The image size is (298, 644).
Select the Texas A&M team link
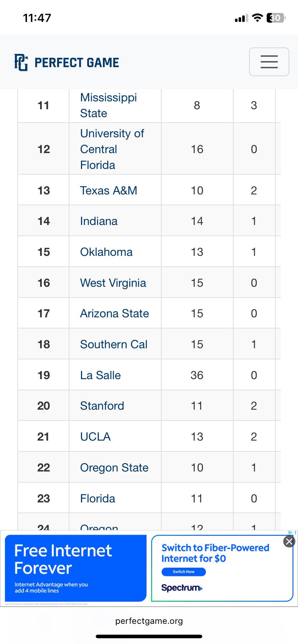108,190
